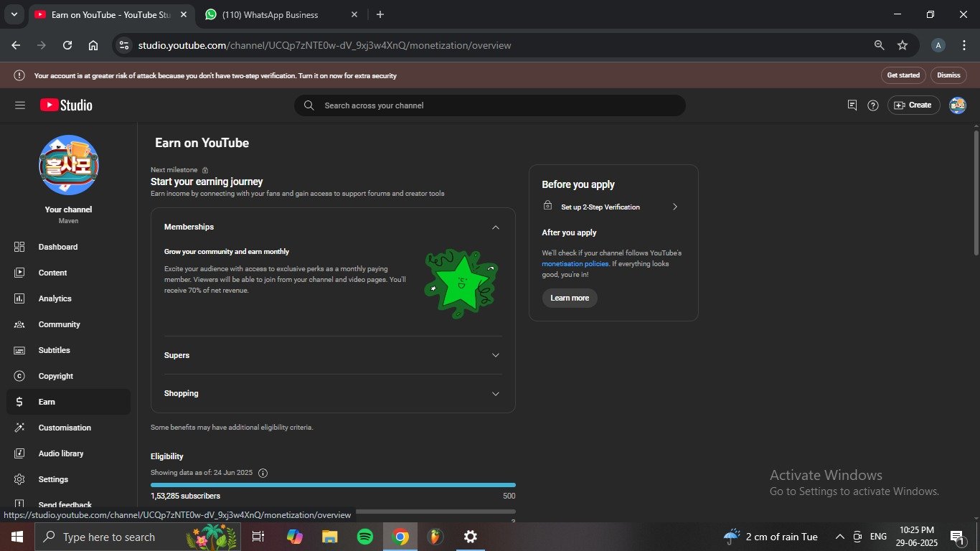Click the Create button
Screen dimensions: 980x551
tap(914, 105)
